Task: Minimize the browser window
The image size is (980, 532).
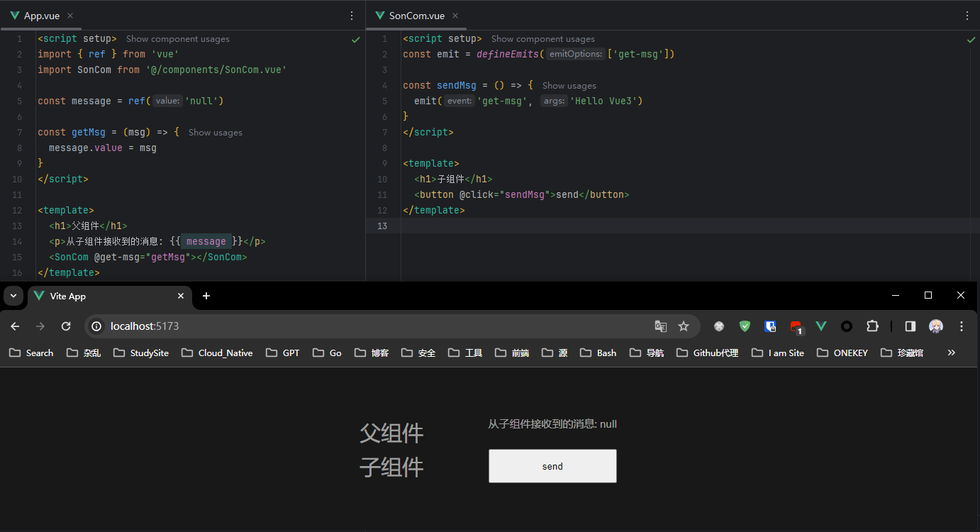Action: pos(896,295)
